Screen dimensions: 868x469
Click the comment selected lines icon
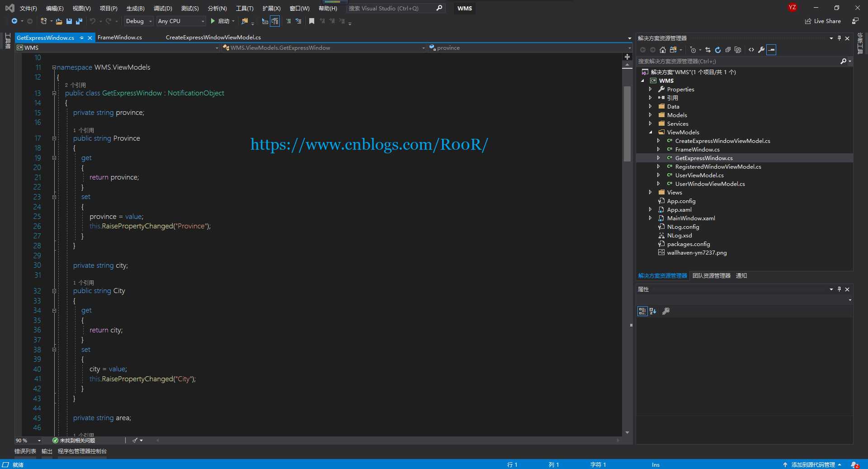pos(288,21)
